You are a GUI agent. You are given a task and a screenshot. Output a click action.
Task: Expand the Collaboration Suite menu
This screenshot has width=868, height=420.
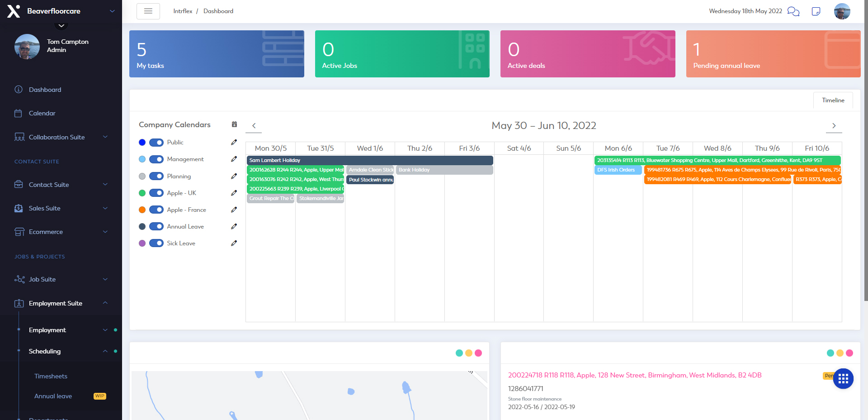(61, 137)
